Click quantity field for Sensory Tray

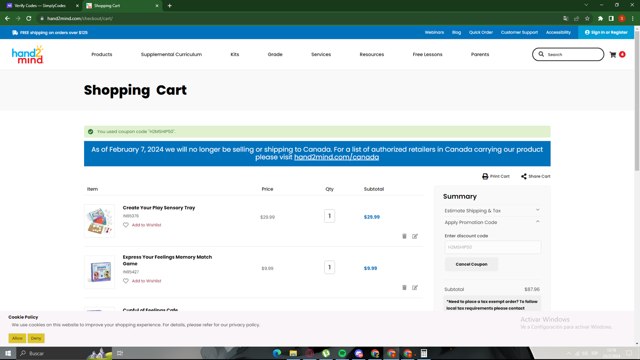[329, 216]
